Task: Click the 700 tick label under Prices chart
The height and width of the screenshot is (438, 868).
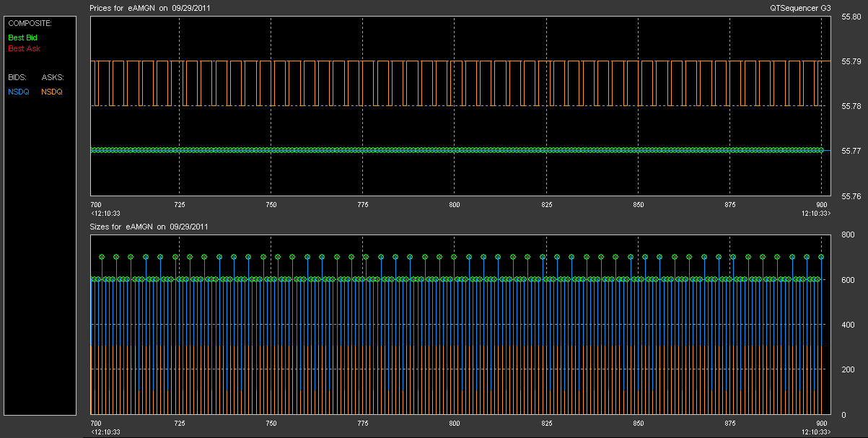Action: [97, 205]
